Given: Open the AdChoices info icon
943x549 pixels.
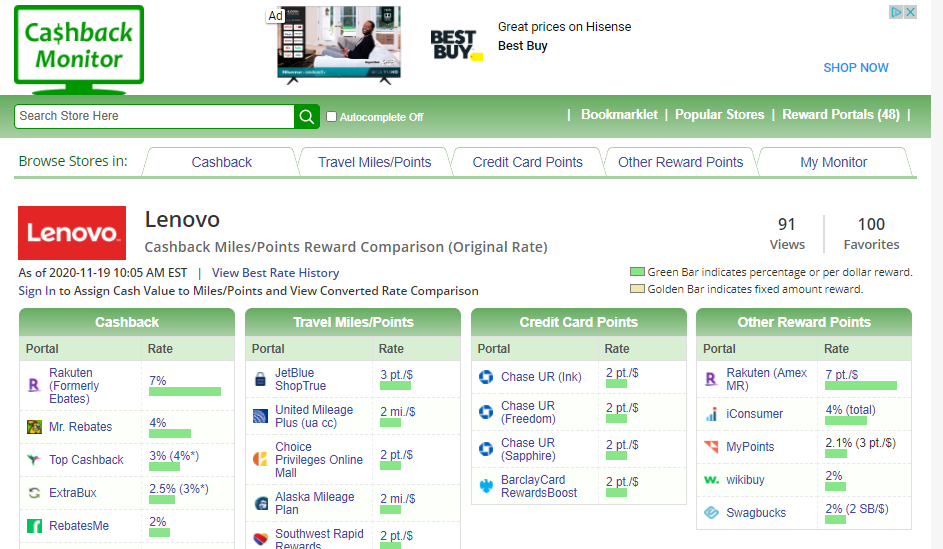Looking at the screenshot, I should (x=896, y=12).
